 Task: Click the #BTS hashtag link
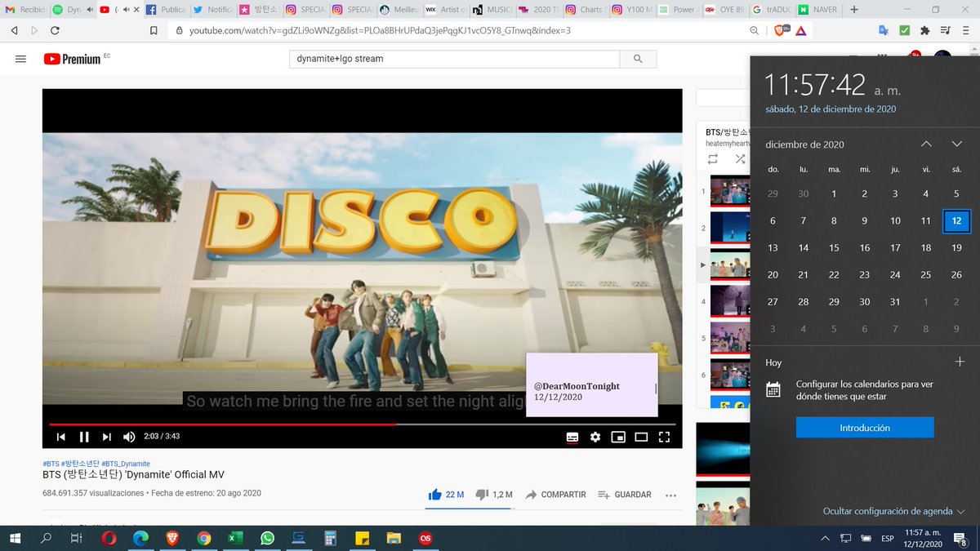point(51,464)
